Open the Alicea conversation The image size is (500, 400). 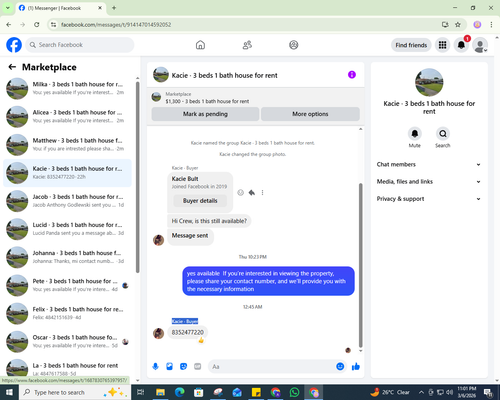coord(67,117)
